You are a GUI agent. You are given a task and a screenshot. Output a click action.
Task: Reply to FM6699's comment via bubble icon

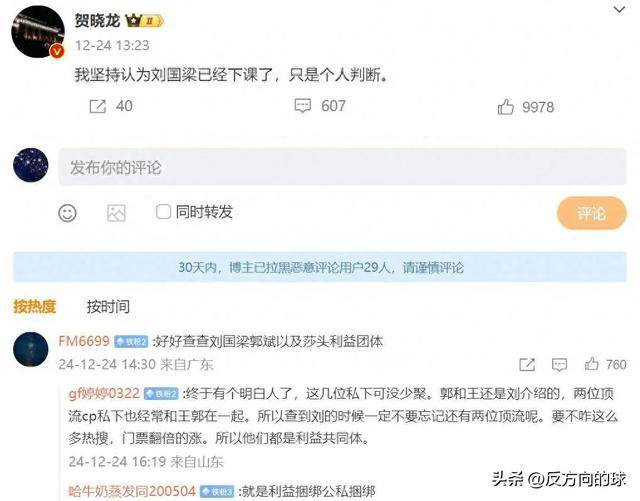coord(559,364)
